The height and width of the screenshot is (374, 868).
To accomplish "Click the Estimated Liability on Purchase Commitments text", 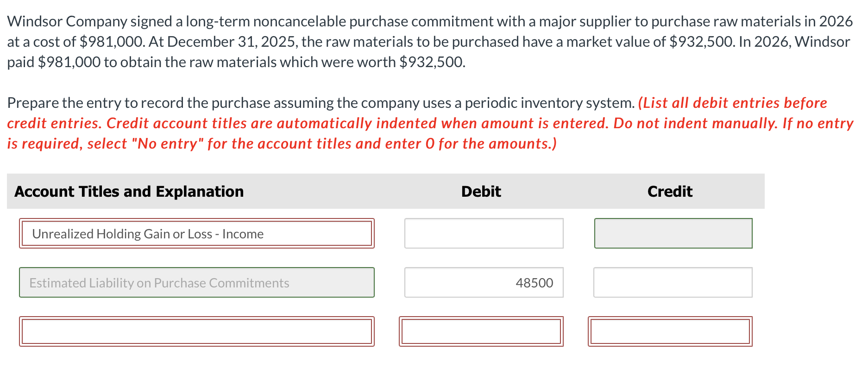I will (159, 283).
